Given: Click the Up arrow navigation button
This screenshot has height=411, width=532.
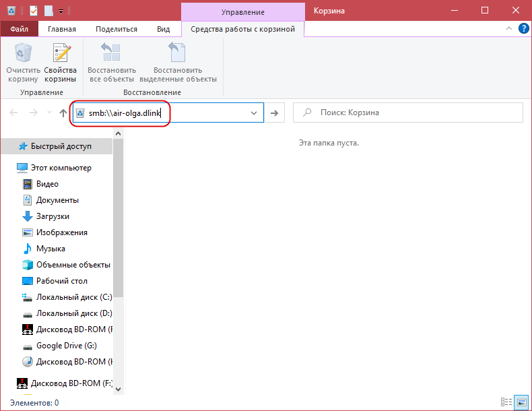Looking at the screenshot, I should pyautogui.click(x=63, y=113).
